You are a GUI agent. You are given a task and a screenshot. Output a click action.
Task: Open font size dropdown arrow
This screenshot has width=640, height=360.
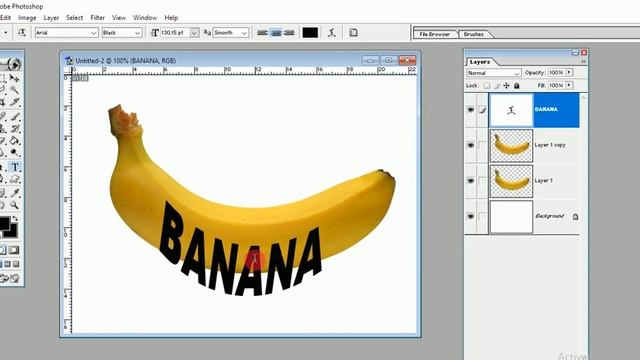pyautogui.click(x=195, y=33)
